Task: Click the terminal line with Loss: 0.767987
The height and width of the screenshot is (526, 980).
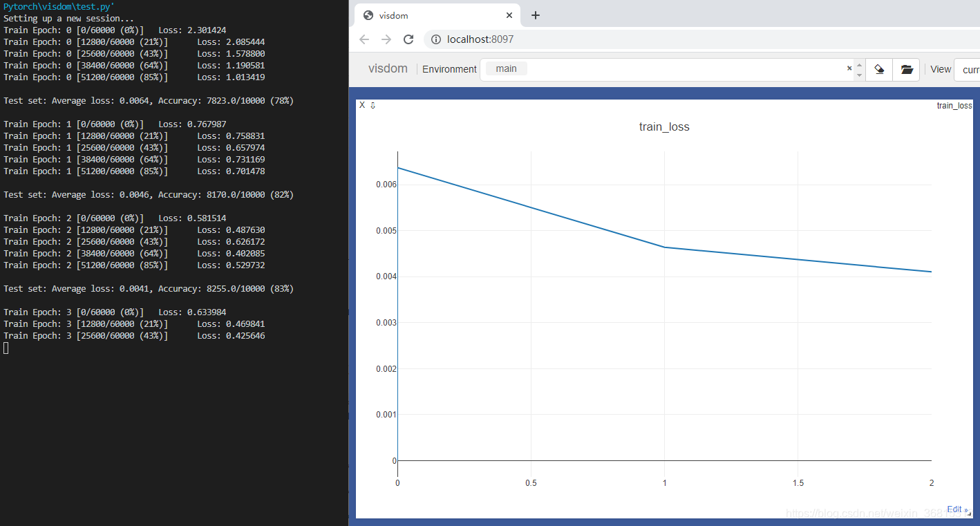Action: (x=115, y=124)
